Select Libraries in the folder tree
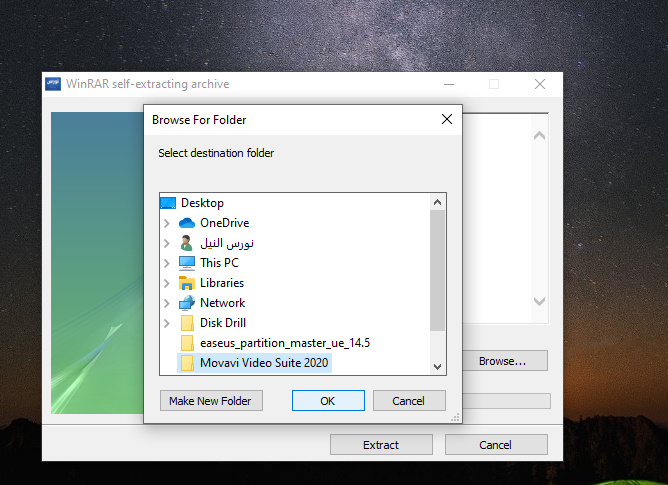 click(x=222, y=283)
